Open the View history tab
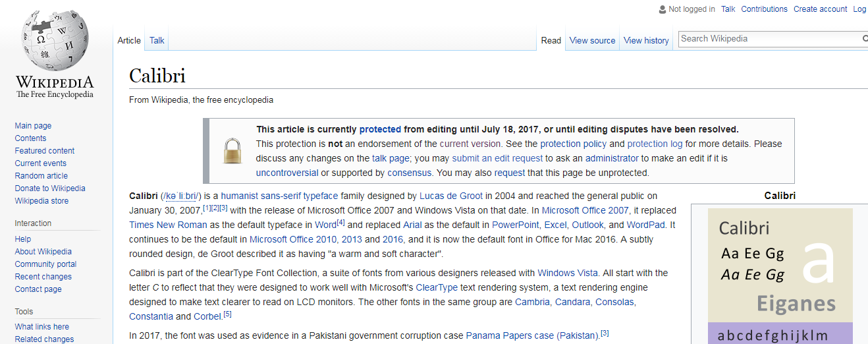Screen dimensions: 868x344 click(x=645, y=40)
